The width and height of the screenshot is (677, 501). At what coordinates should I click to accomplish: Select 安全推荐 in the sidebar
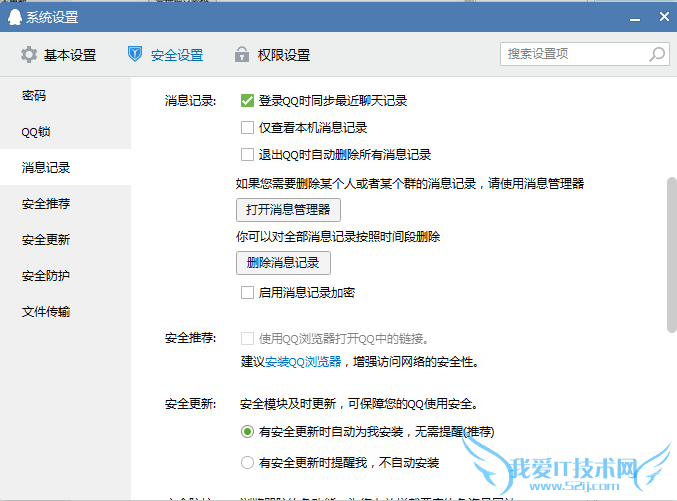[65, 203]
